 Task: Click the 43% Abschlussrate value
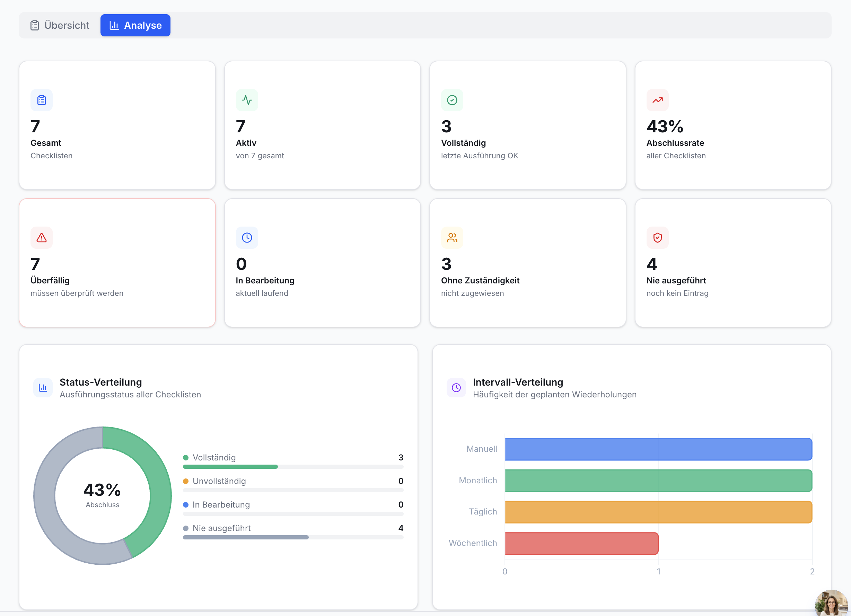click(665, 127)
